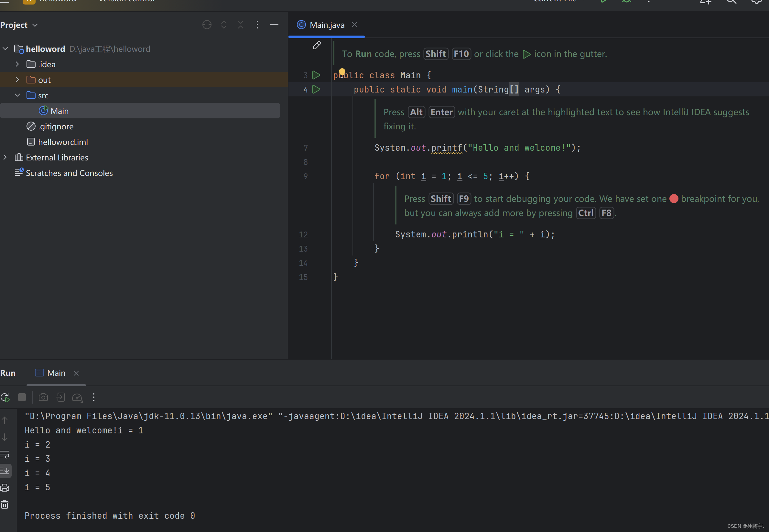Viewport: 769px width, 532px height.
Task: Collapse all nodes in Project panel
Action: (x=241, y=25)
